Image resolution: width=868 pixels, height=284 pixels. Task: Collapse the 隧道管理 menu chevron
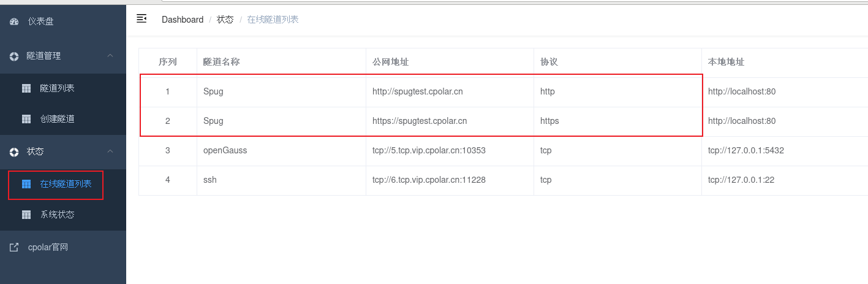pyautogui.click(x=110, y=56)
